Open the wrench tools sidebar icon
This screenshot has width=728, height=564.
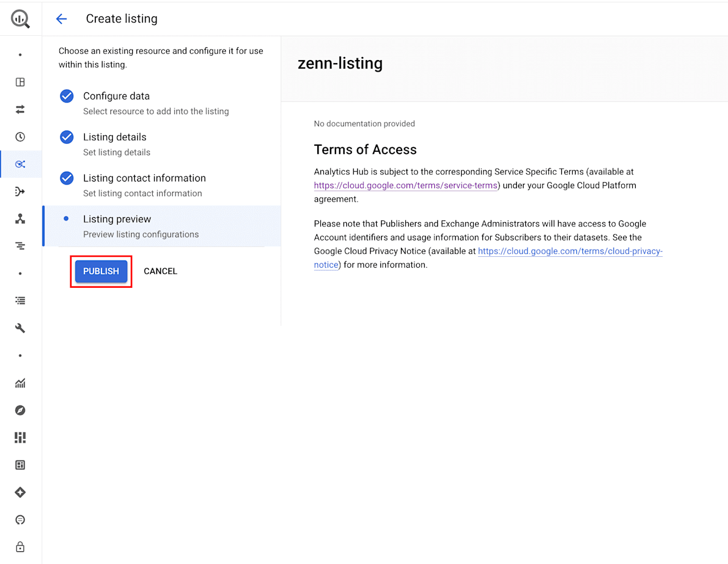pos(20,328)
